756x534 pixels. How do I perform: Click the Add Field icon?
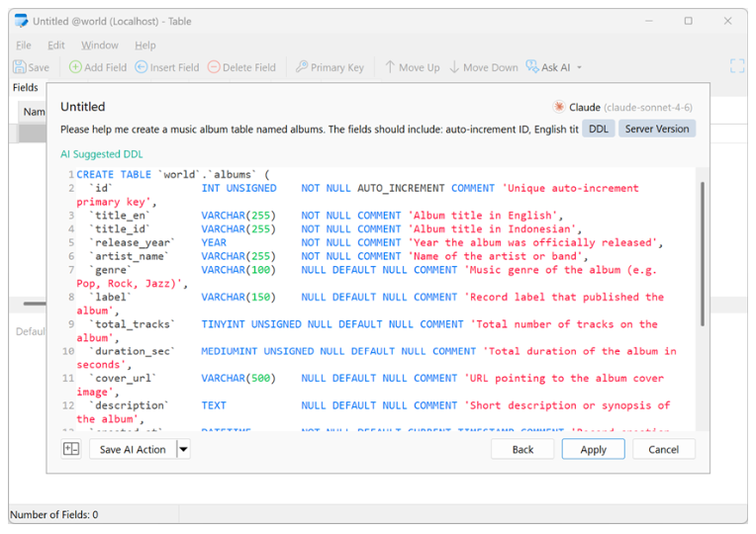[x=75, y=67]
